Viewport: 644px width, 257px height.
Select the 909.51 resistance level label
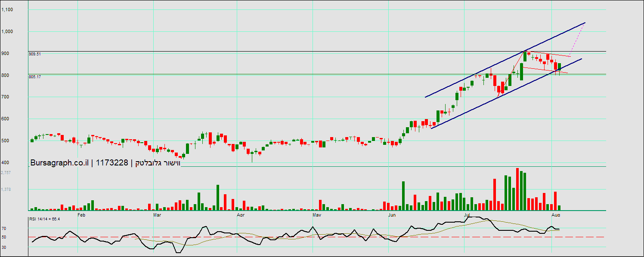click(35, 54)
